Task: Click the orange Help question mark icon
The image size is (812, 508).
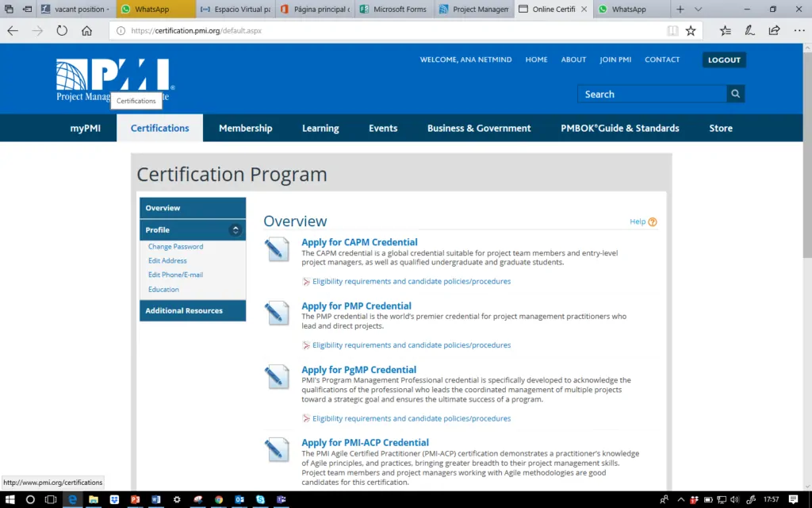Action: (x=653, y=222)
